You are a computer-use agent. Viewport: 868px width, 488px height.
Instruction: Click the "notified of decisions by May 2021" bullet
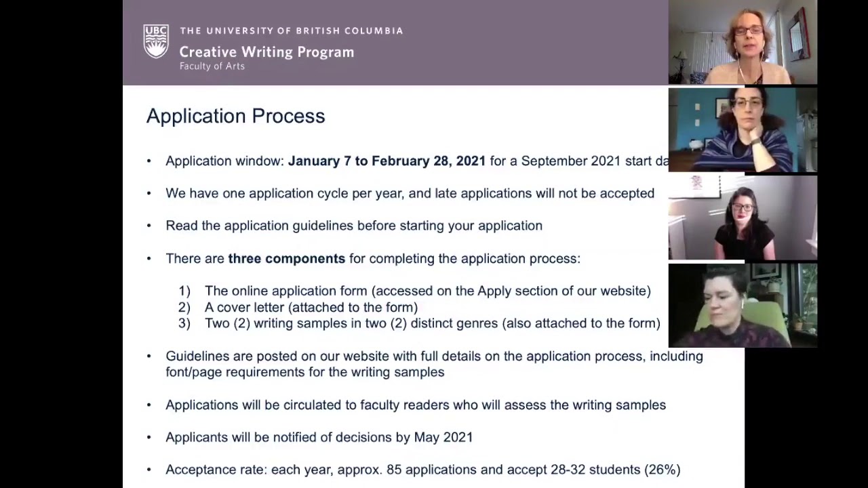[319, 438]
